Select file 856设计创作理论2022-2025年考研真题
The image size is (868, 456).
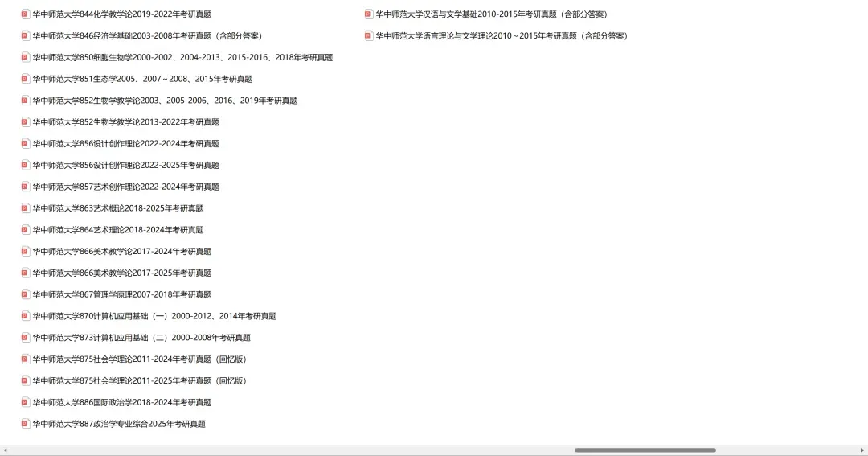tap(125, 165)
